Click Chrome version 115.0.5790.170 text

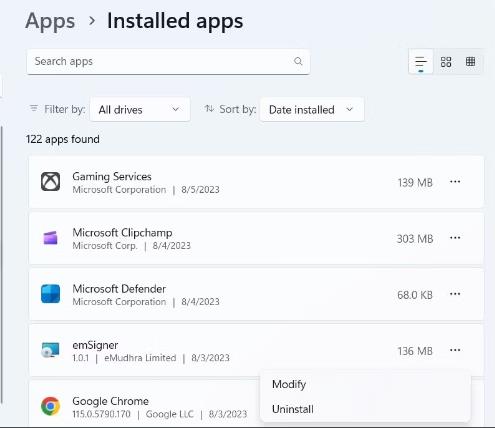click(101, 414)
